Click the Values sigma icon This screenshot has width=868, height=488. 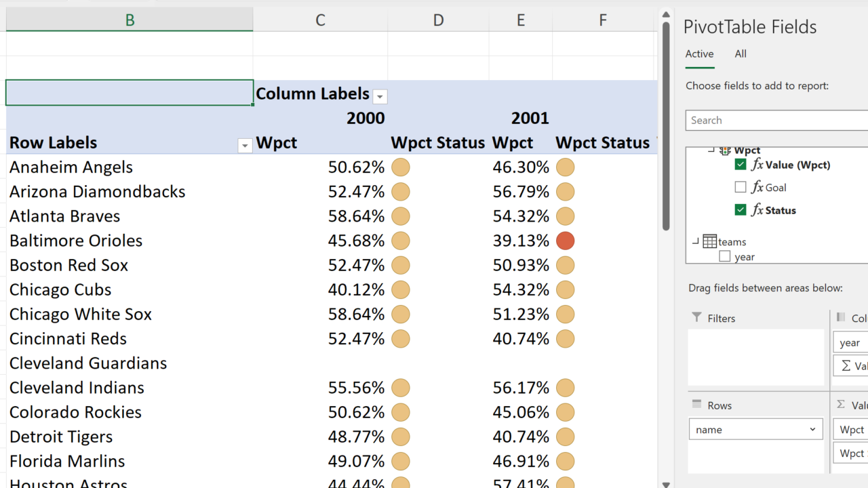(841, 405)
